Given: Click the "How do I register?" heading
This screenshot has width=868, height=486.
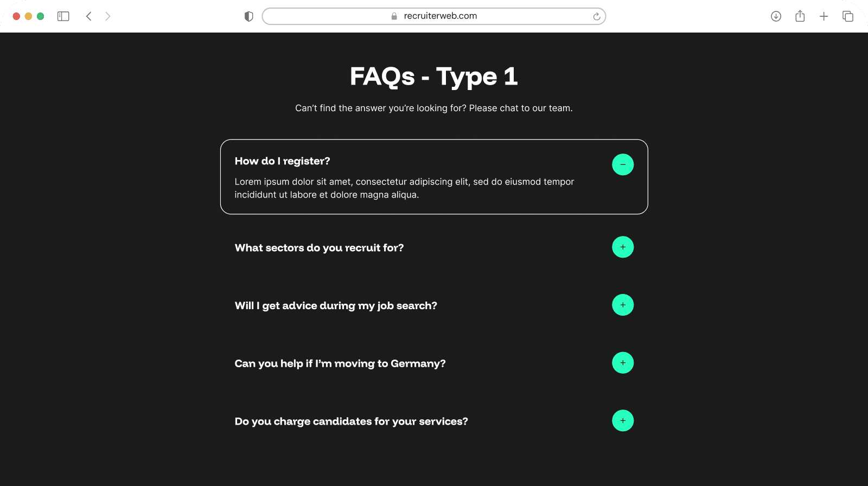Looking at the screenshot, I should click(x=282, y=161).
